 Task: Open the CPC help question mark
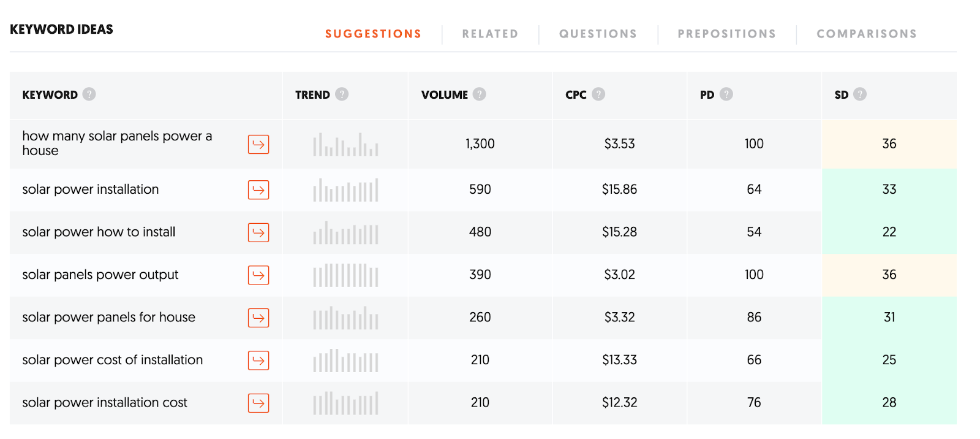pyautogui.click(x=598, y=94)
